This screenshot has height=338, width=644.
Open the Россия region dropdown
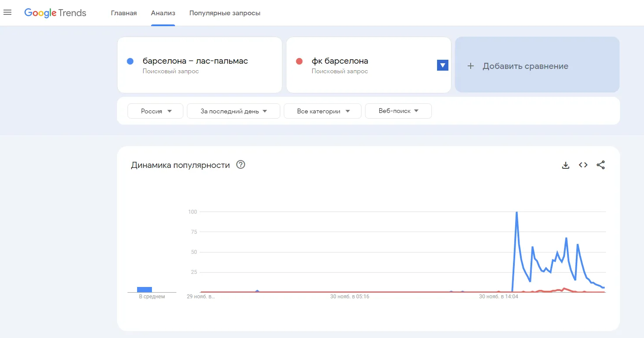[156, 111]
